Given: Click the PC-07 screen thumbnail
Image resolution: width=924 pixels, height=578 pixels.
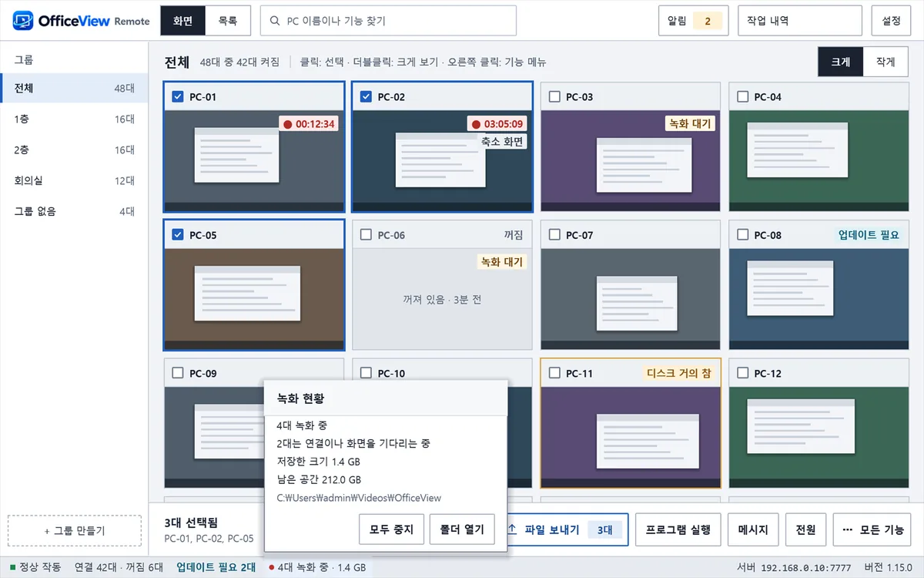Looking at the screenshot, I should [x=631, y=299].
